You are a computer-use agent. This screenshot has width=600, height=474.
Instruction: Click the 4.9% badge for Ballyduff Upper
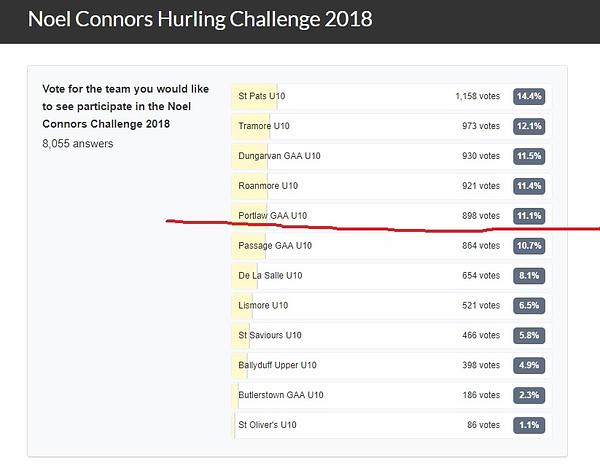tap(529, 365)
